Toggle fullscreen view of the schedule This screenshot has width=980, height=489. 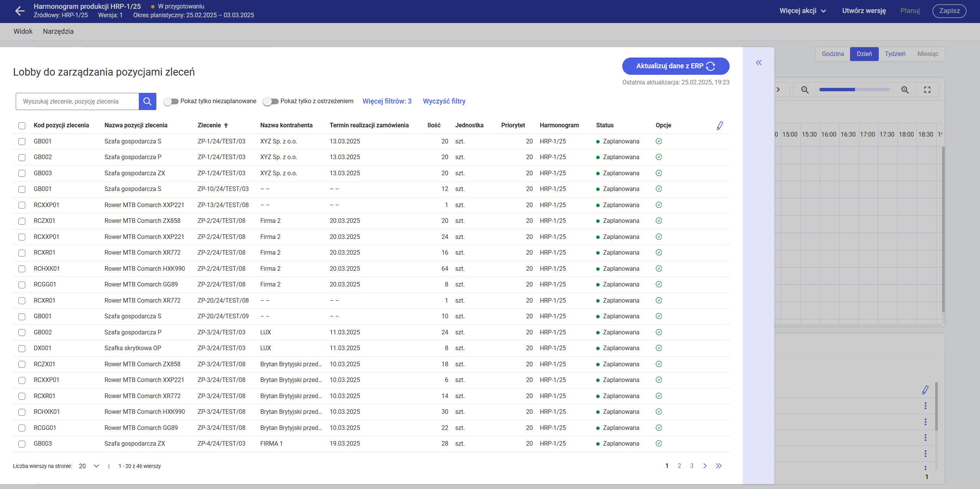click(927, 90)
